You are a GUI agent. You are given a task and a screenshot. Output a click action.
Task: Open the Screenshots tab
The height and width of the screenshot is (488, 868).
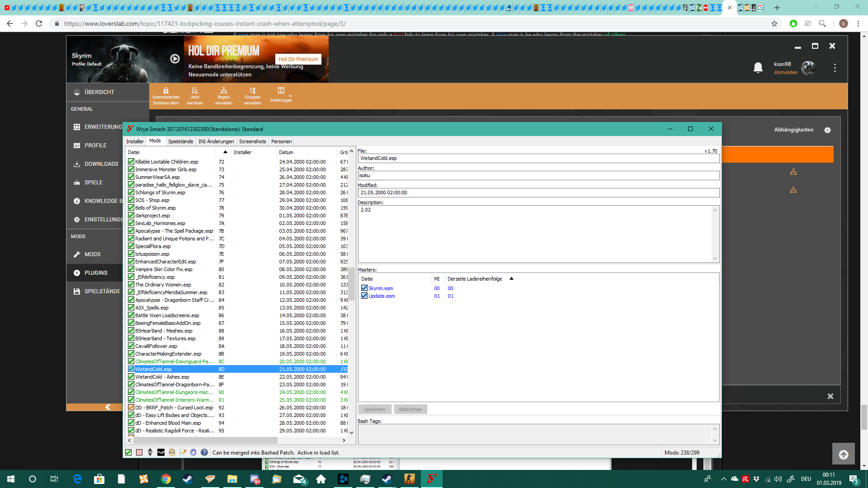tap(252, 141)
